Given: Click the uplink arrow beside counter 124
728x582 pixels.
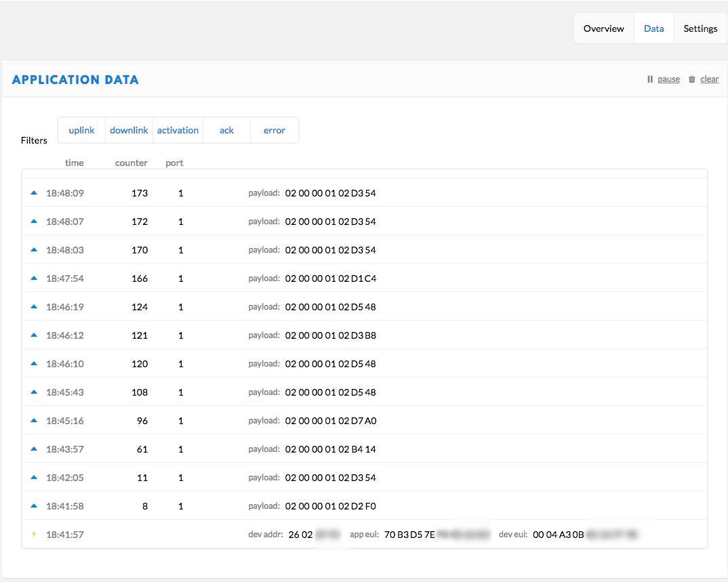Looking at the screenshot, I should [x=33, y=306].
